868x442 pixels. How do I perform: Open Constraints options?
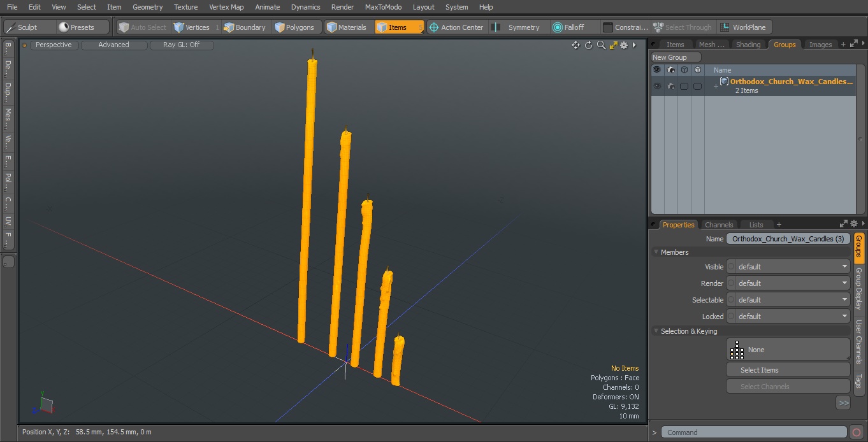[x=626, y=27]
